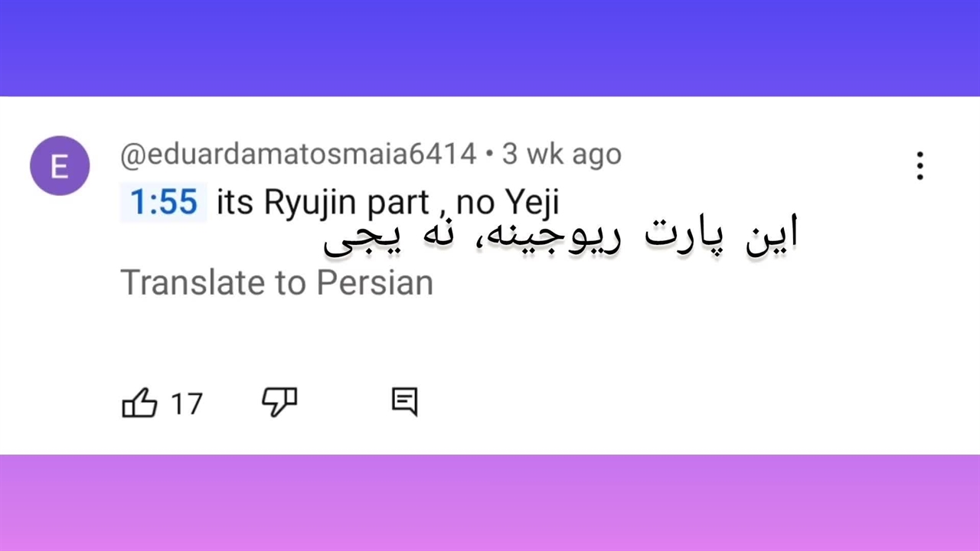Click the purple 'E' profile avatar
The width and height of the screenshot is (980, 551).
[60, 166]
